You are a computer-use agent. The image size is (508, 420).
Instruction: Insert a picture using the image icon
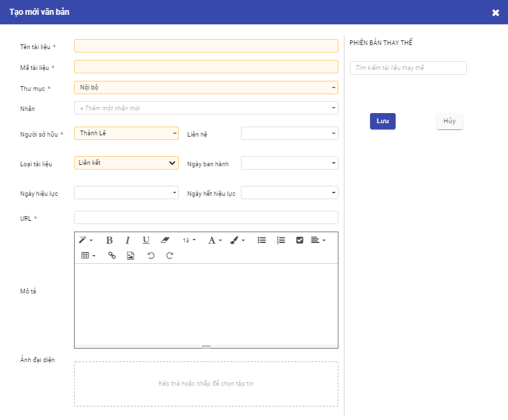(131, 256)
